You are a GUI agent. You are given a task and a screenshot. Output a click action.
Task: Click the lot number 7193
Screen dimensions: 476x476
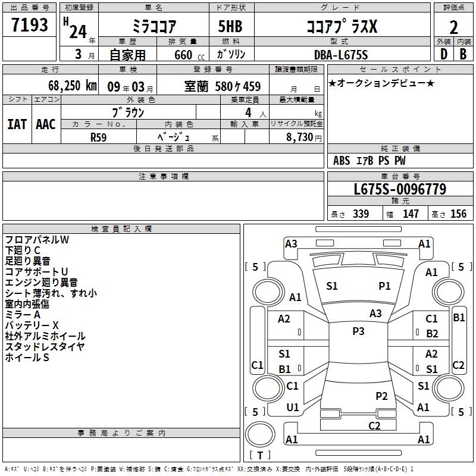[x=30, y=25]
